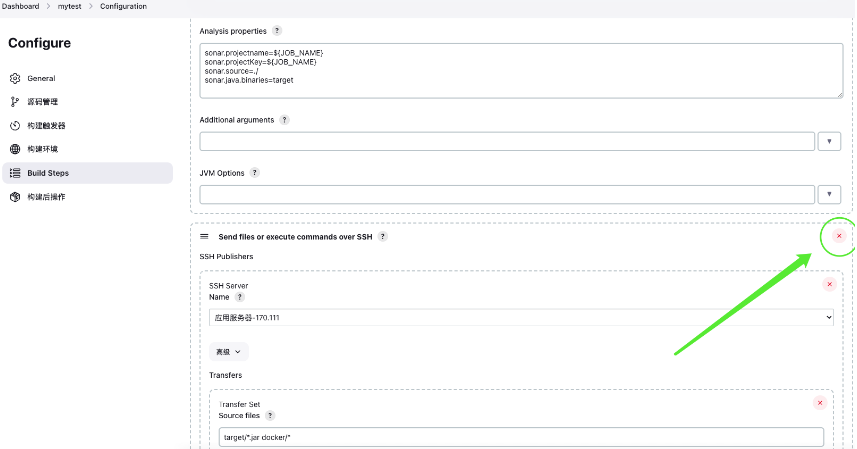The width and height of the screenshot is (857, 449).
Task: Grab the SSH step reorder handle icon
Action: [x=204, y=237]
